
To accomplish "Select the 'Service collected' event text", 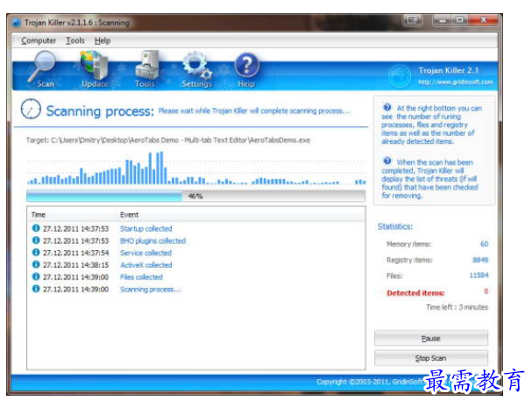I will coord(145,253).
